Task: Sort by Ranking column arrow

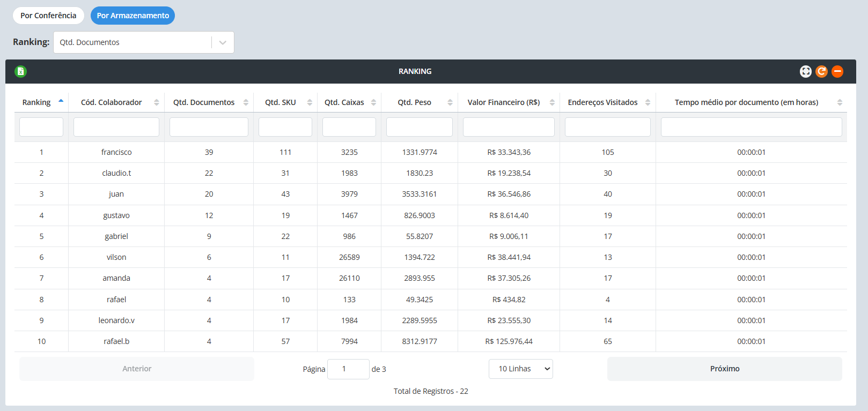Action: [x=61, y=101]
